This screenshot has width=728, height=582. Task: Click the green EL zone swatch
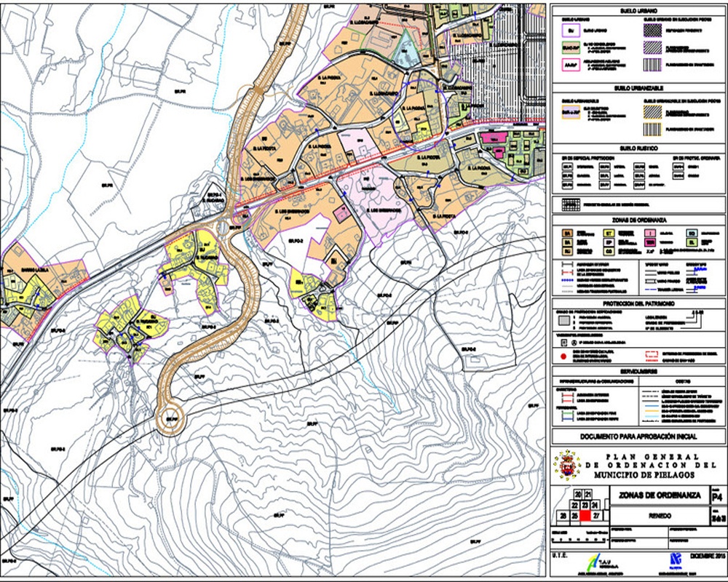(692, 242)
